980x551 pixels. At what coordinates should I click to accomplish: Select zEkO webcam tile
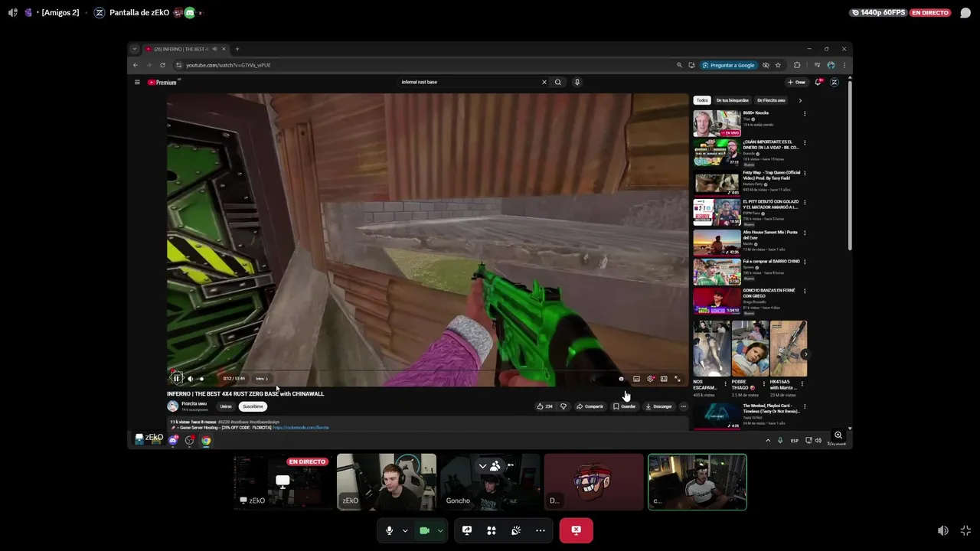click(387, 482)
